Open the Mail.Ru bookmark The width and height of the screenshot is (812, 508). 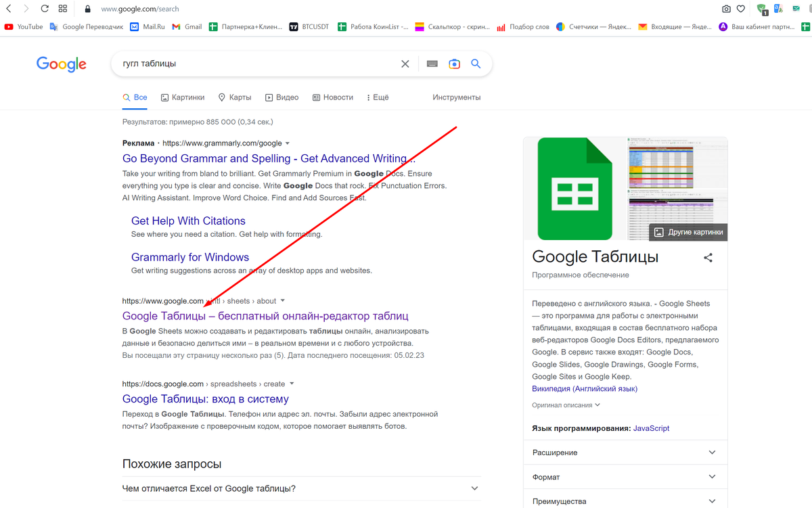(148, 27)
